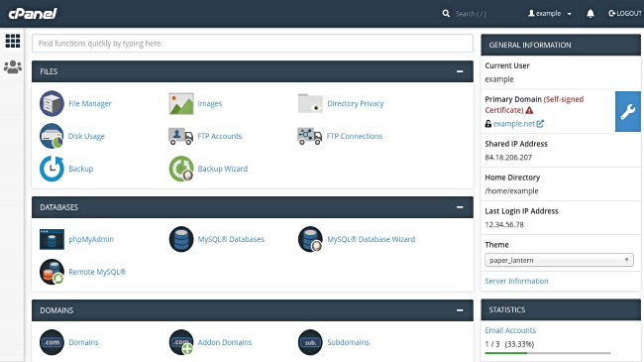
Task: Open the Addon Domains icon
Action: 181,342
